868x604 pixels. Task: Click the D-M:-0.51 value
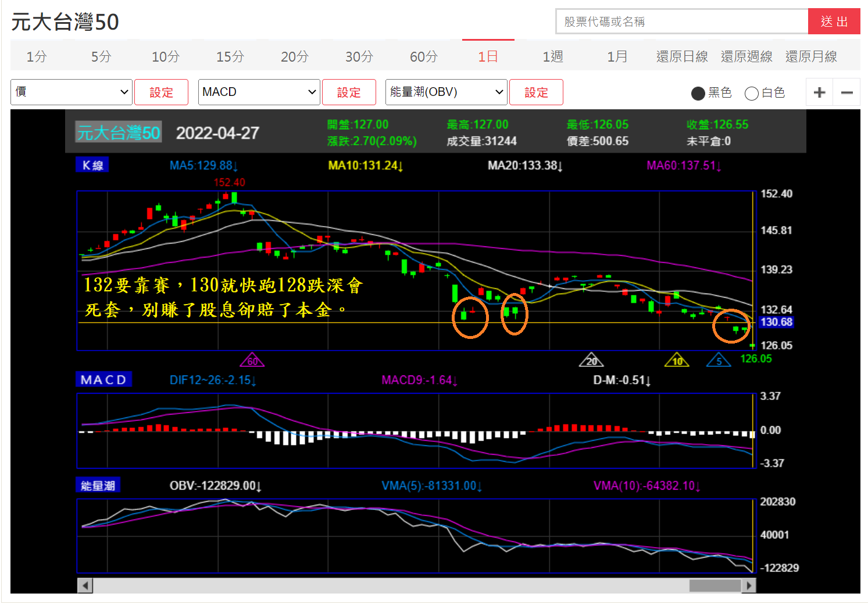click(x=622, y=380)
